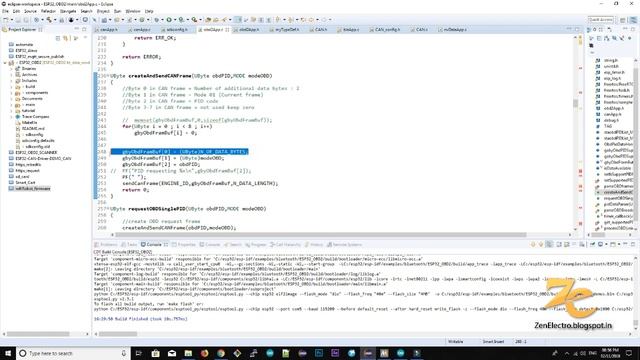
Task: Close the obd2App.c editor tab
Action: point(227,30)
